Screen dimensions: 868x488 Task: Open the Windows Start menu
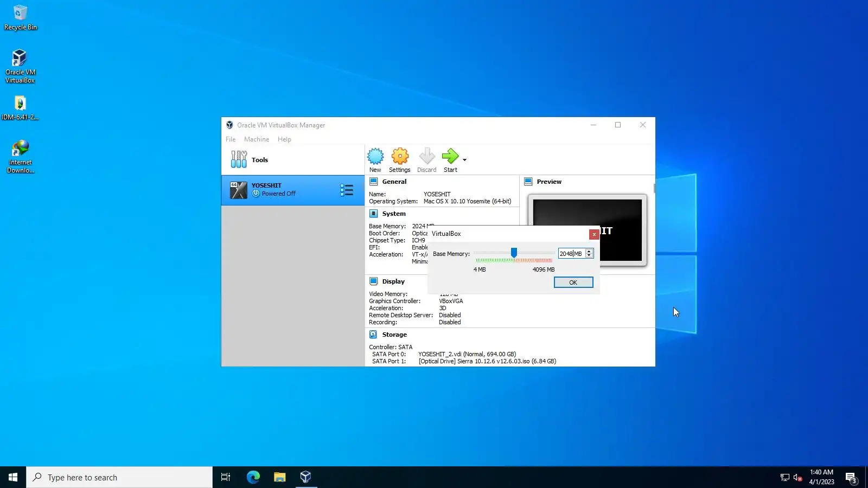pyautogui.click(x=13, y=477)
